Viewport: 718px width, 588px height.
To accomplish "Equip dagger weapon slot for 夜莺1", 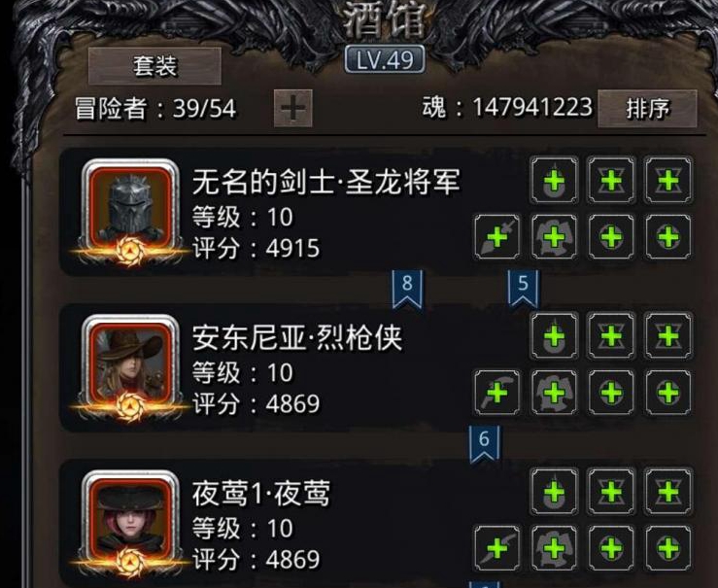I will pyautogui.click(x=497, y=548).
